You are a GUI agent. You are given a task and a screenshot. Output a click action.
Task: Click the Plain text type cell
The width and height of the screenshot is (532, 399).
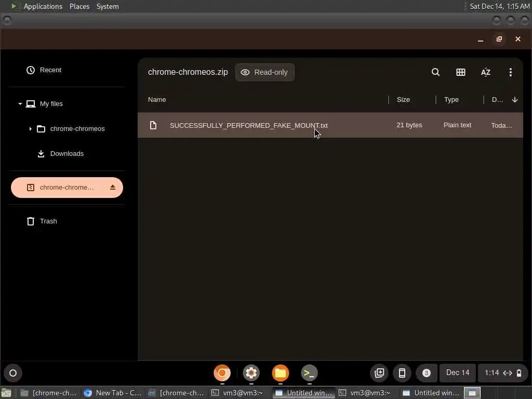pyautogui.click(x=457, y=125)
